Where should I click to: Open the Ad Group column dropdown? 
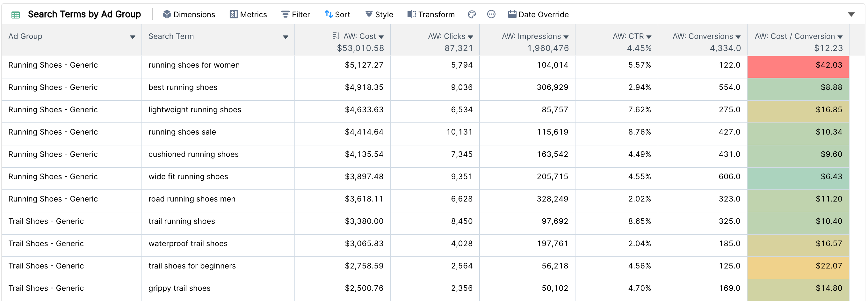click(133, 37)
